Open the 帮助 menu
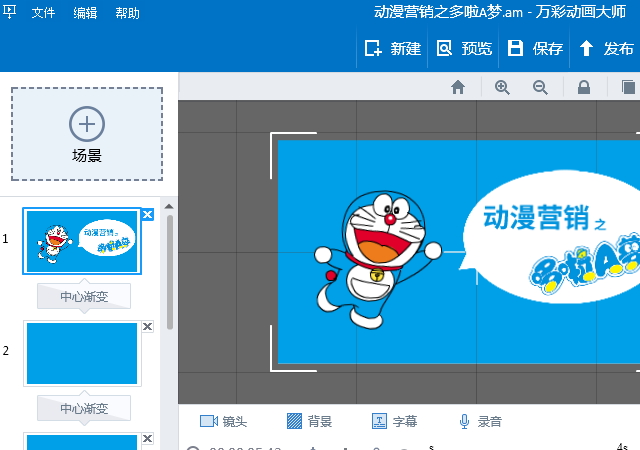 tap(127, 13)
